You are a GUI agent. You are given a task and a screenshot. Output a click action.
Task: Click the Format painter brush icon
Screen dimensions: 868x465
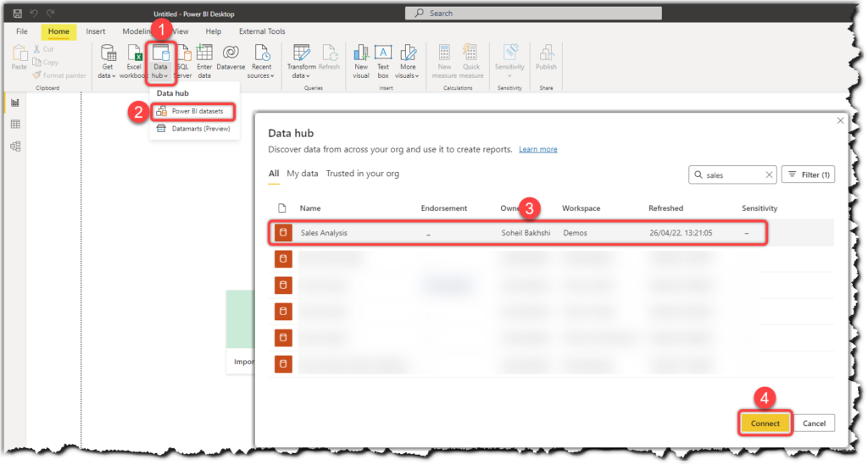pos(36,75)
